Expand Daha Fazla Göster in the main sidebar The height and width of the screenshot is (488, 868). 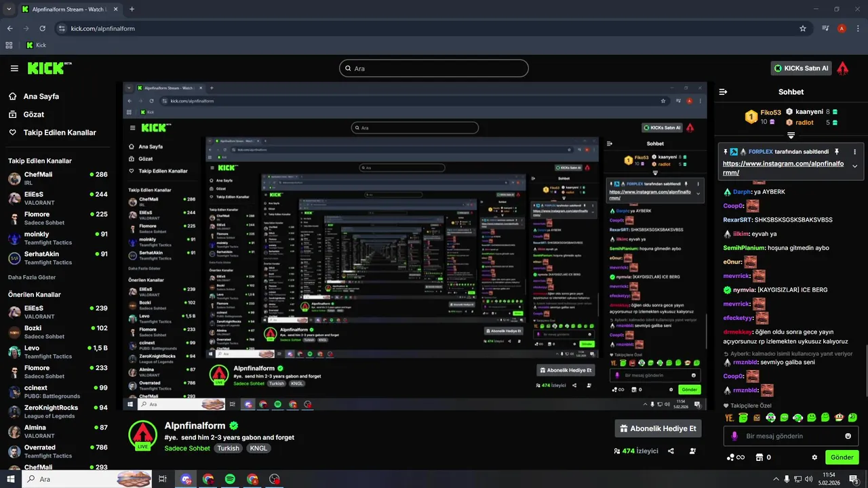(x=32, y=277)
